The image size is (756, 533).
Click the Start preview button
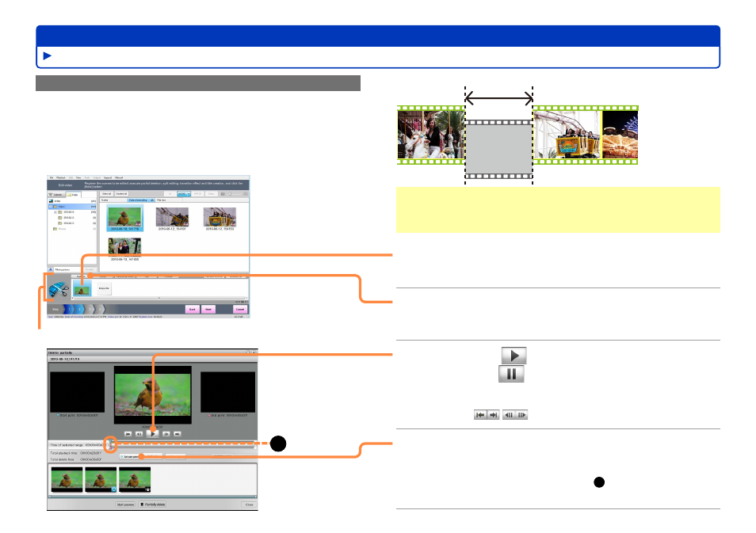[x=125, y=504]
